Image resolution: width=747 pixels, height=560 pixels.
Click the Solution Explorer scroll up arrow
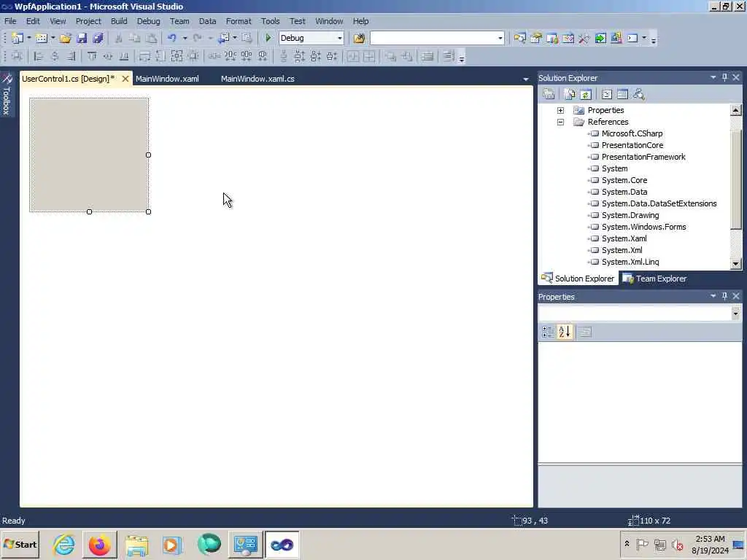pos(735,110)
